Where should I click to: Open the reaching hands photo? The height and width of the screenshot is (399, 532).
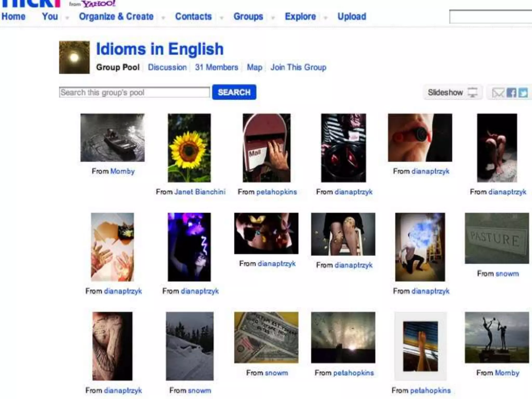click(x=112, y=247)
